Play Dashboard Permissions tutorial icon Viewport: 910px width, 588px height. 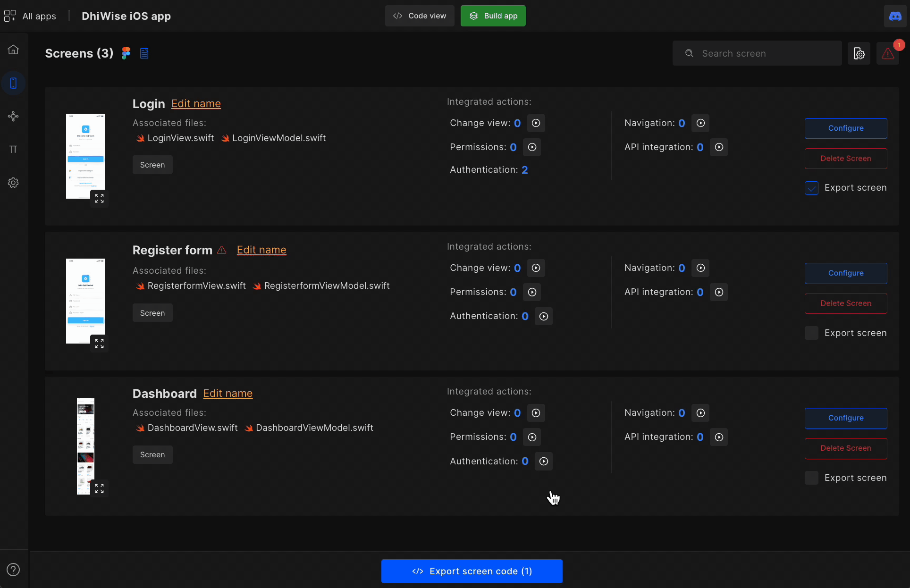(x=532, y=437)
